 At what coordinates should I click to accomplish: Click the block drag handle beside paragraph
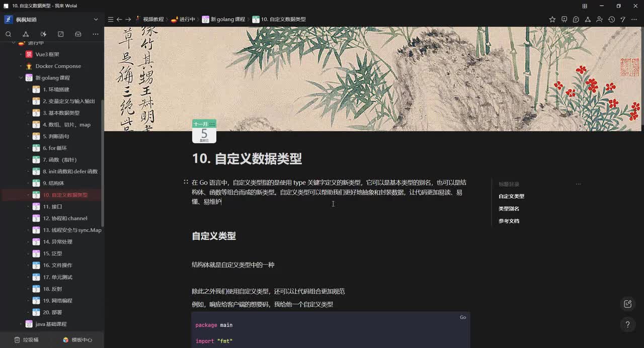(186, 182)
